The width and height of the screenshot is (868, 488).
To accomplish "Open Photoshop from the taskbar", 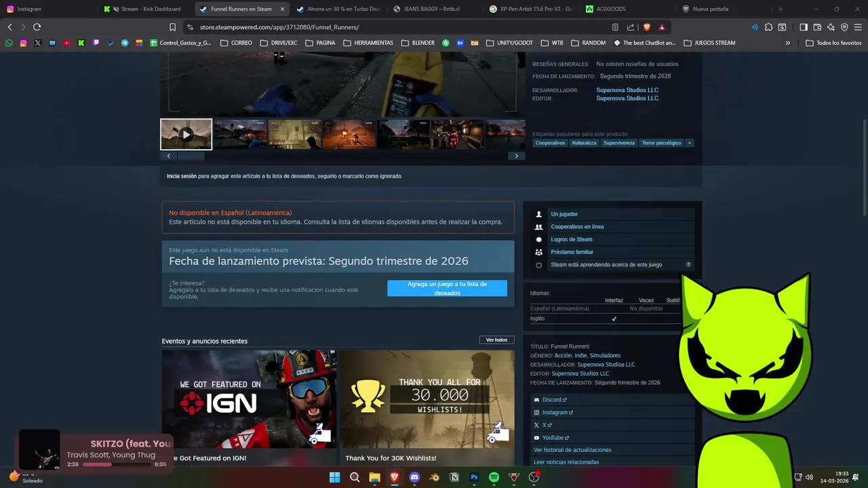I will click(474, 477).
